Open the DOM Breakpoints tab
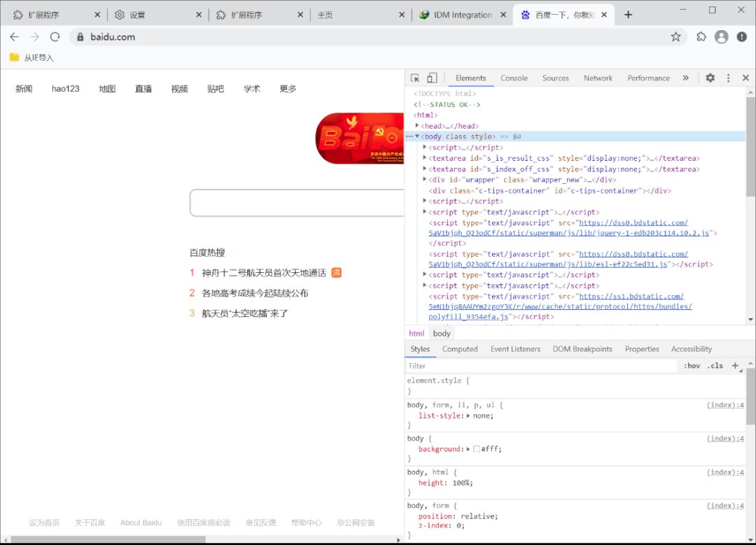 [582, 349]
